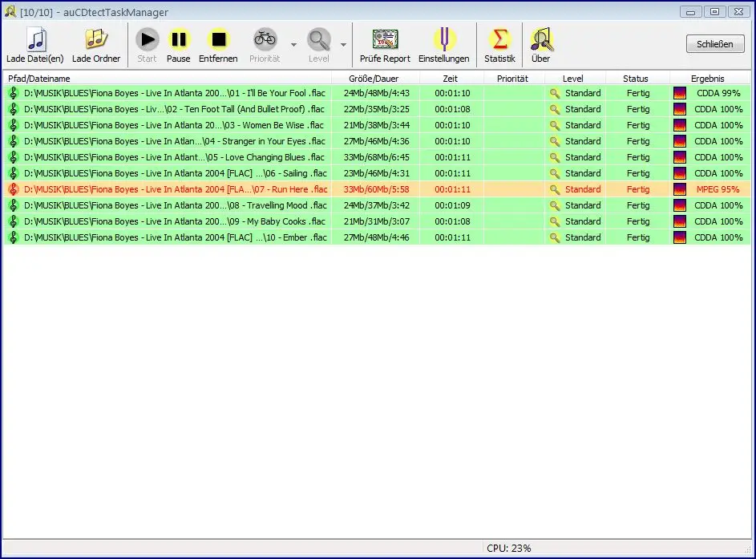Select row 09 - My Baby Cooks .flac
Screen dimensions: 756x559
377,221
